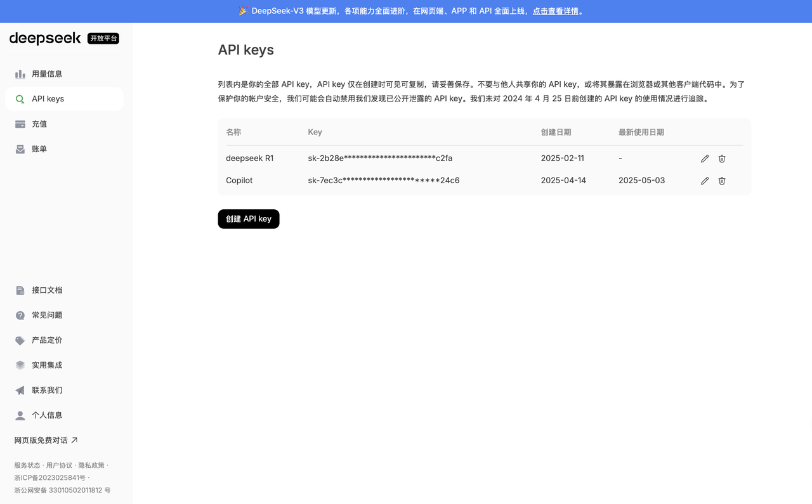This screenshot has width=812, height=504.
Task: Open the 用户协议 footer link
Action: [x=59, y=465]
